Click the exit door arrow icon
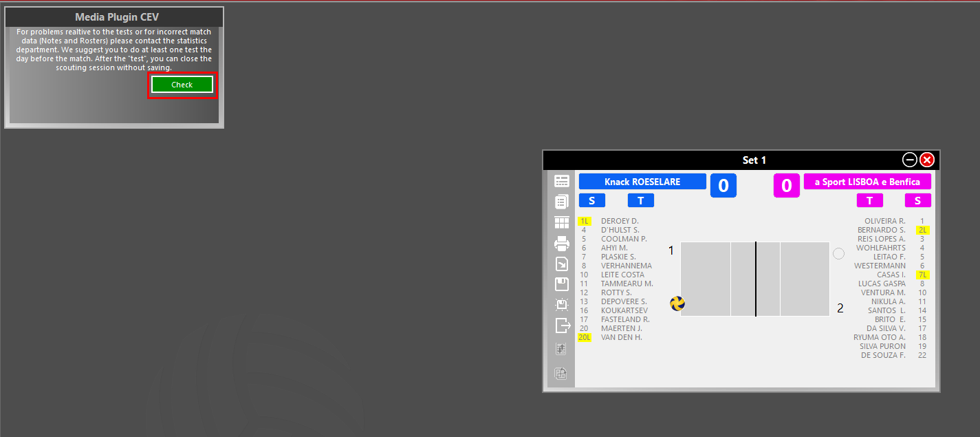Viewport: 980px width, 437px height. point(563,325)
